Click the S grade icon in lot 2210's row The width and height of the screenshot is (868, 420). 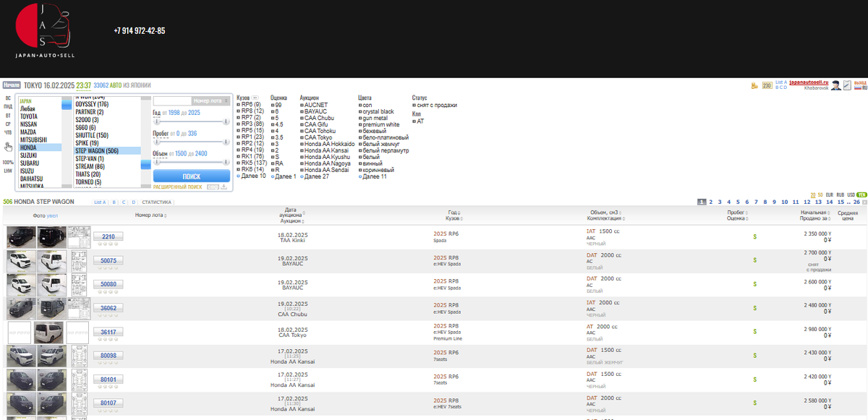tap(754, 236)
